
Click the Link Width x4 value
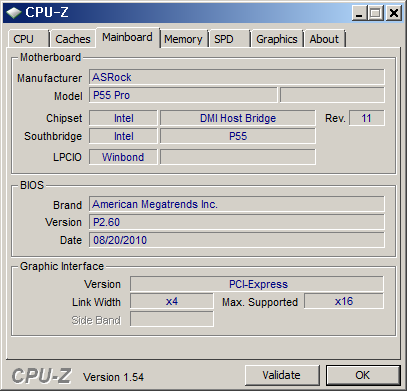click(172, 301)
